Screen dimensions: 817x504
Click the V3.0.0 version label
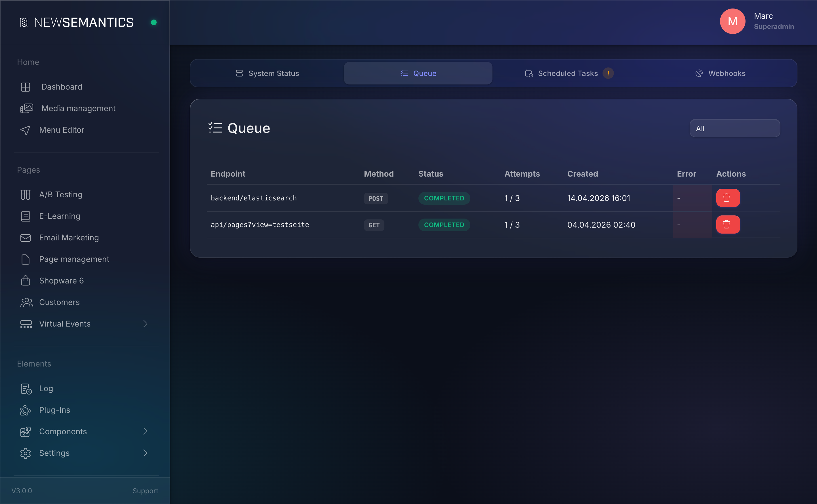22,491
